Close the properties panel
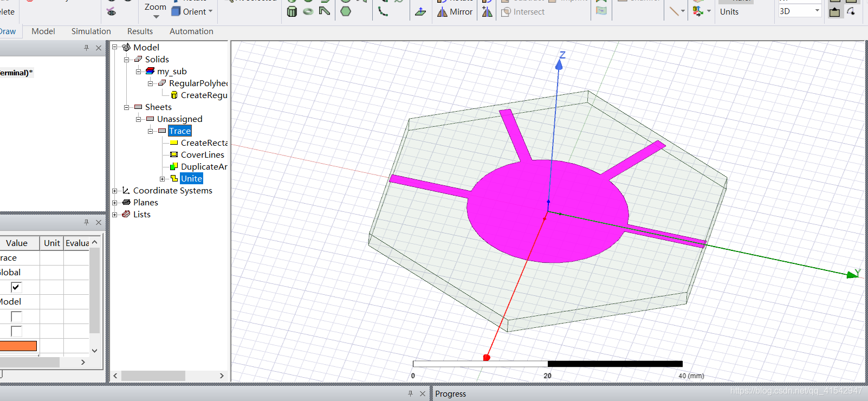The height and width of the screenshot is (401, 868). coord(99,222)
